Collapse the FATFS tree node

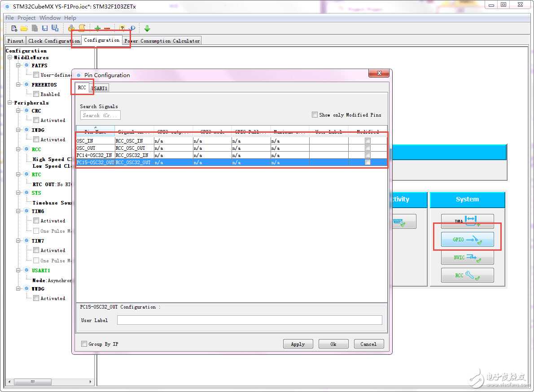pos(18,65)
